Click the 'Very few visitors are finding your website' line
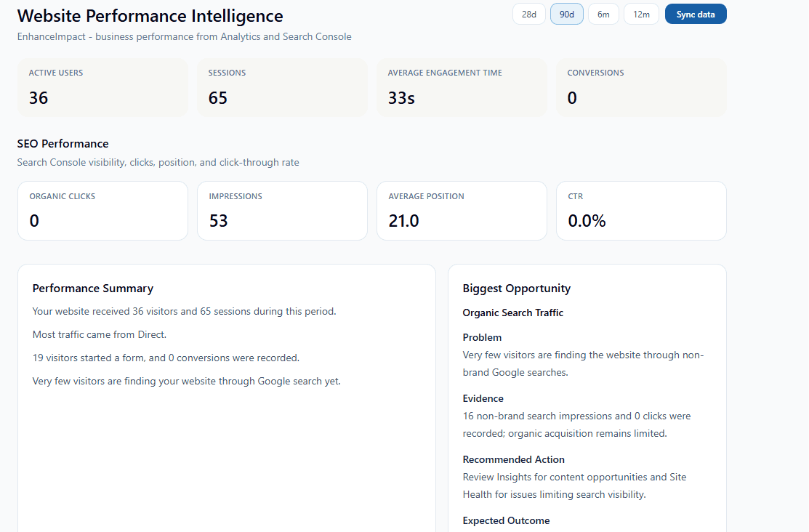Image resolution: width=809 pixels, height=532 pixels. click(186, 381)
